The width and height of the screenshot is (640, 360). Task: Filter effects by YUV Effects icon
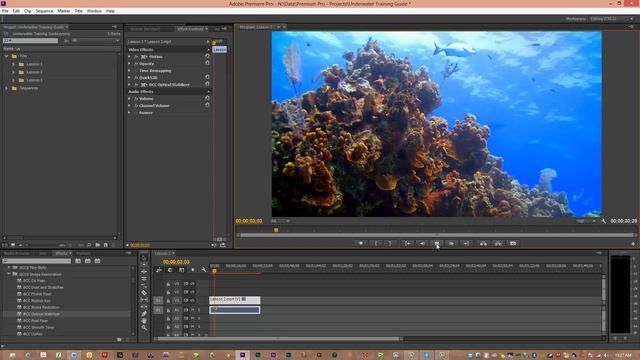pyautogui.click(x=97, y=261)
